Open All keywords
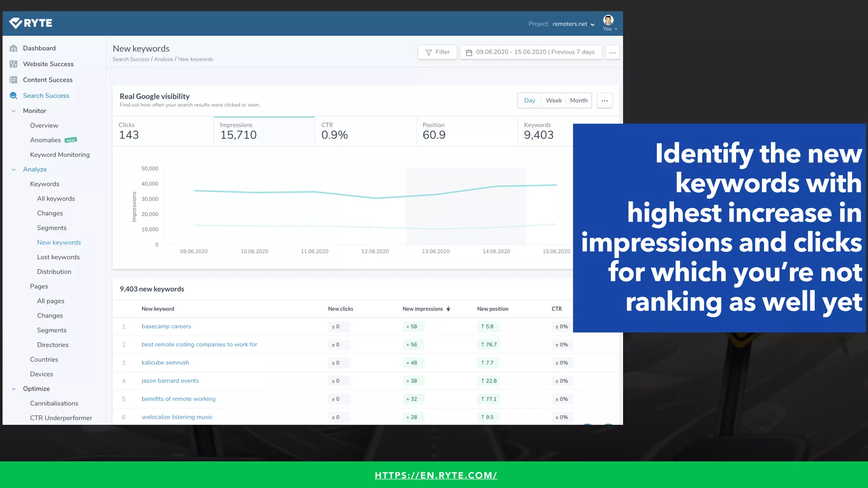Screen dimensions: 868x488 [56, 199]
